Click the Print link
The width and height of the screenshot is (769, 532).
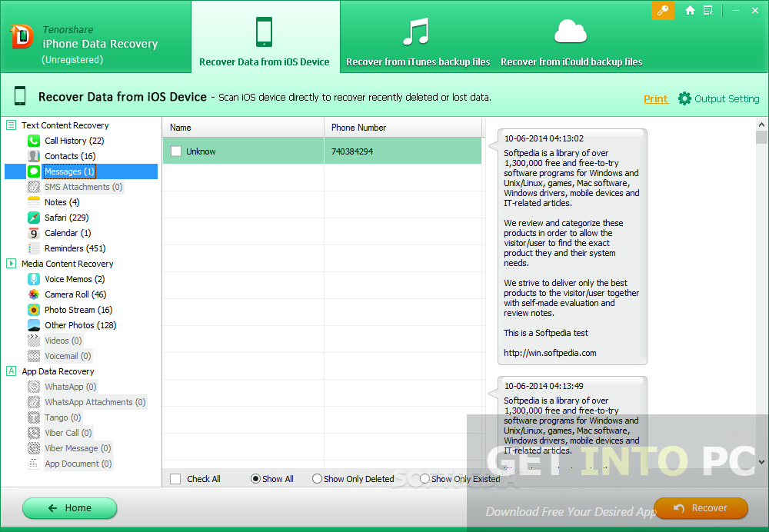pyautogui.click(x=656, y=98)
